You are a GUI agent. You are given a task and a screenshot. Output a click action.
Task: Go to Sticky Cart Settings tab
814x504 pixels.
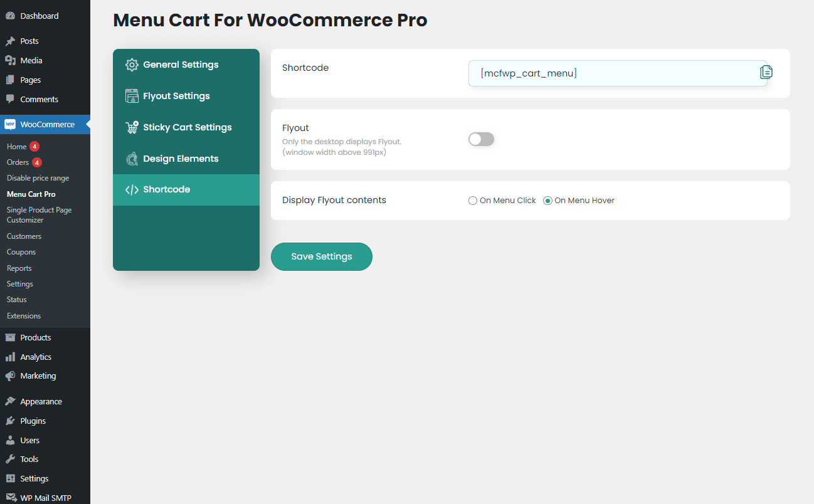(186, 127)
